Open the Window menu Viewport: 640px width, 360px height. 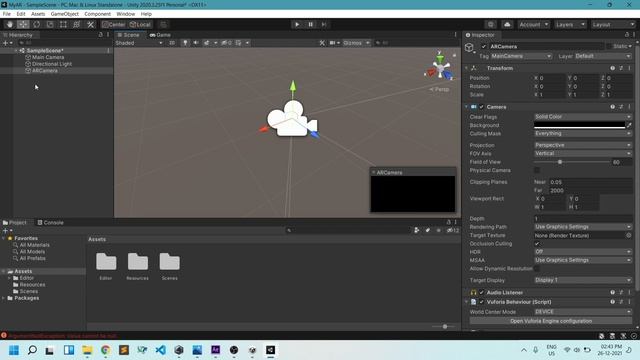[125, 14]
